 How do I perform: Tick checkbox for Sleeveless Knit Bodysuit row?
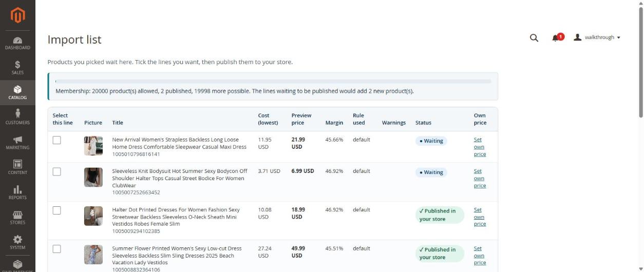tap(56, 171)
